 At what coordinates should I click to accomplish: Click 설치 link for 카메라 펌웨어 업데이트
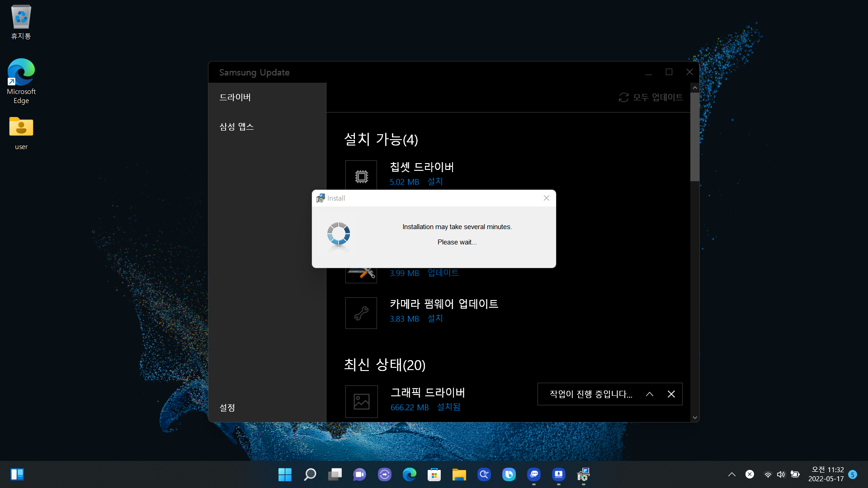435,319
